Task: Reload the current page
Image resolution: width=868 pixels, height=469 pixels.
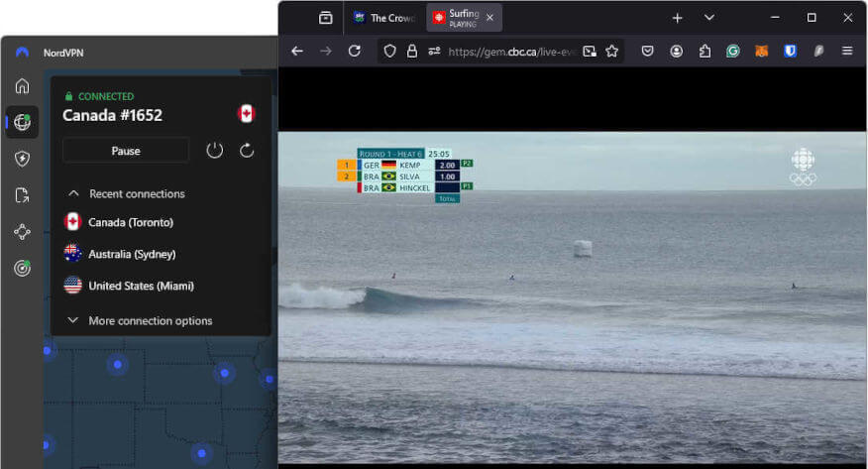Action: 355,51
